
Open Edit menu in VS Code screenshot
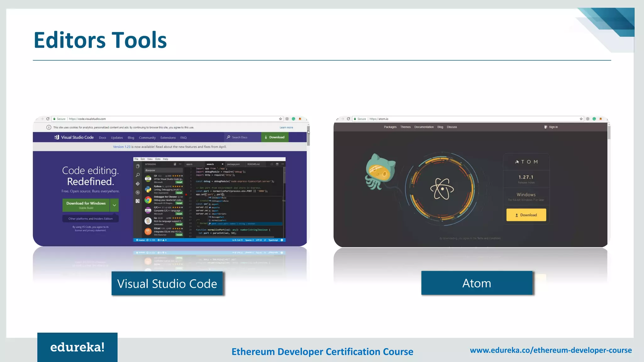(x=143, y=159)
